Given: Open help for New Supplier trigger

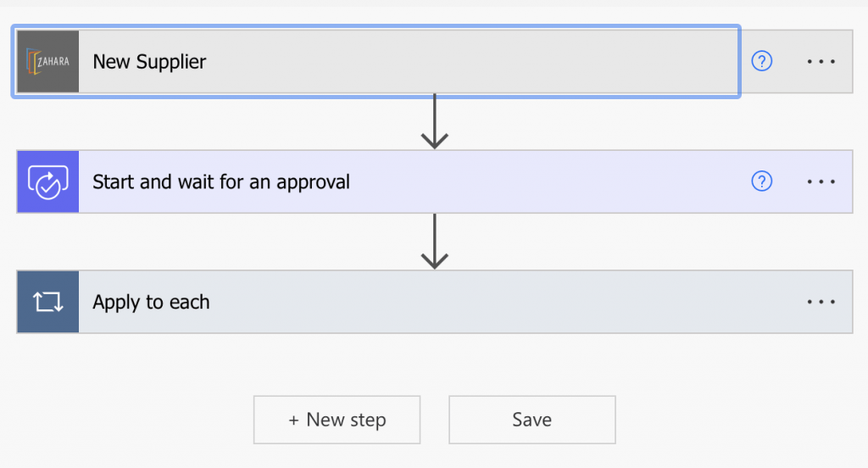Looking at the screenshot, I should (762, 61).
